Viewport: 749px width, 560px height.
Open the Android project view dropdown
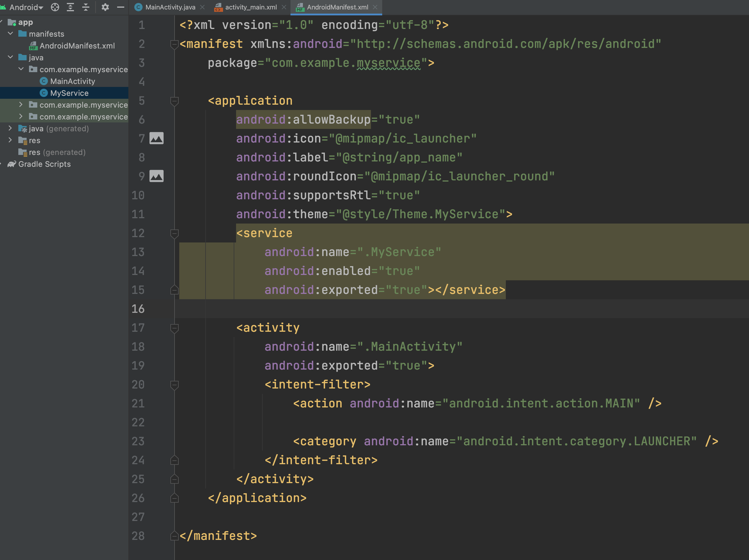point(26,7)
